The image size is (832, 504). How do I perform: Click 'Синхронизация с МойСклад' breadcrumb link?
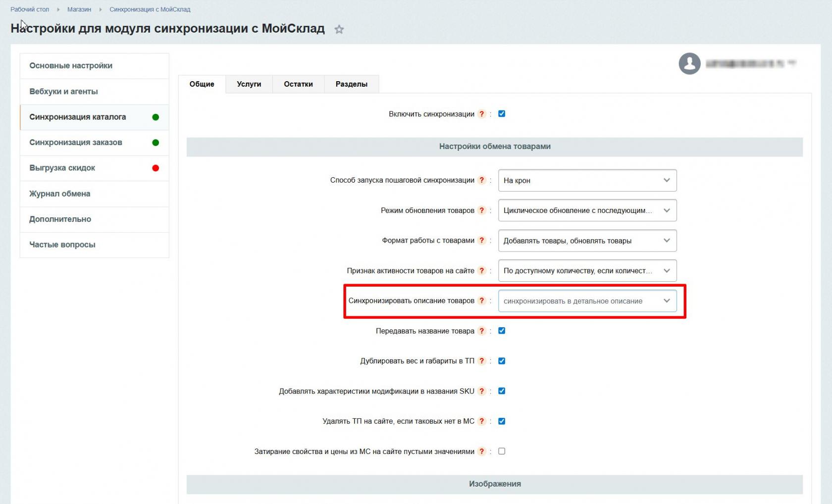click(150, 9)
